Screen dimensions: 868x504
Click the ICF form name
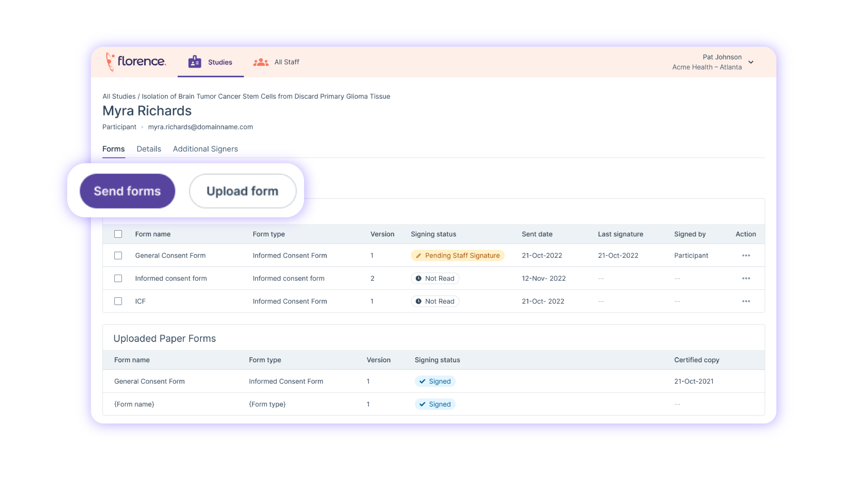pos(140,301)
